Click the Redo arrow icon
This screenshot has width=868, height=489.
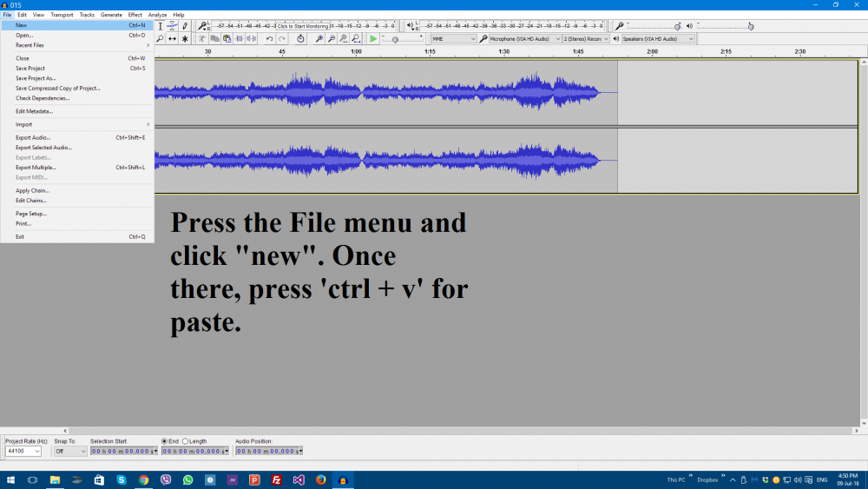[x=282, y=39]
